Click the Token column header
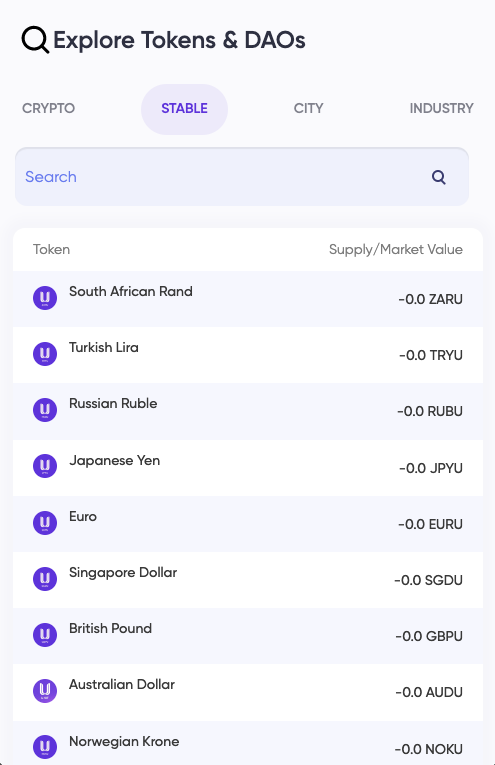This screenshot has height=765, width=495. click(51, 249)
